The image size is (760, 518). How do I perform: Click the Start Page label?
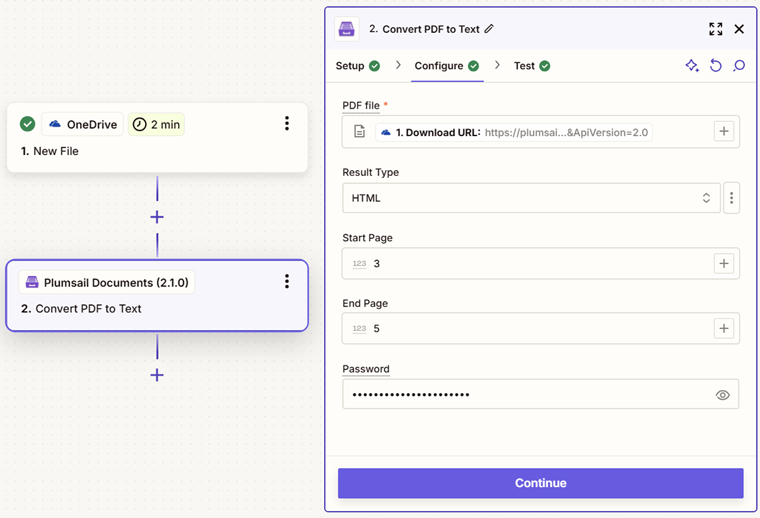coord(367,238)
